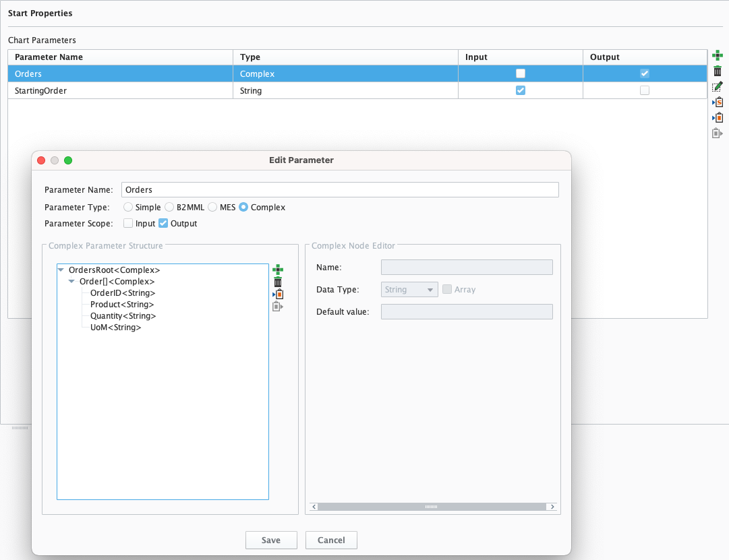
Task: Collapse the OrdersRoot tree node
Action: [61, 270]
